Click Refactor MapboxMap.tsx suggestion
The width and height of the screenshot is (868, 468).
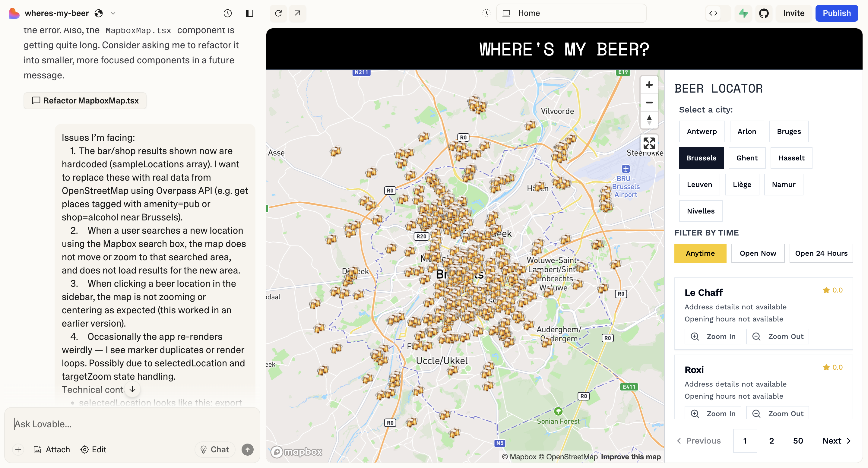point(85,100)
